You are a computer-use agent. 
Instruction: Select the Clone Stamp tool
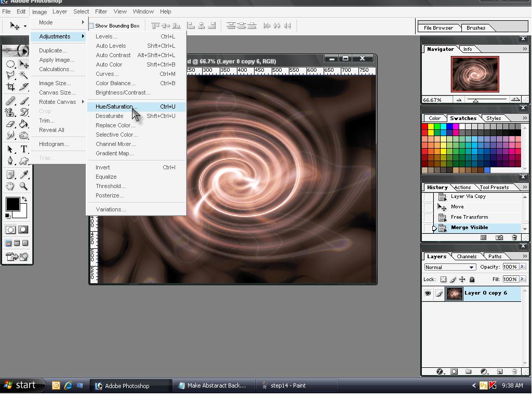(x=10, y=112)
